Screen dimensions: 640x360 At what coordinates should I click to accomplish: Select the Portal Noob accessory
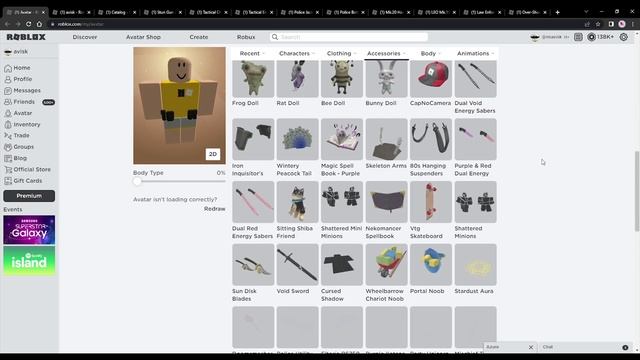[x=431, y=269]
